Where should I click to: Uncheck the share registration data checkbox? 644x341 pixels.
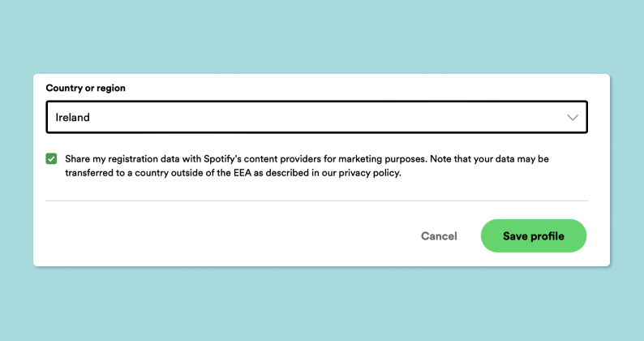(52, 159)
